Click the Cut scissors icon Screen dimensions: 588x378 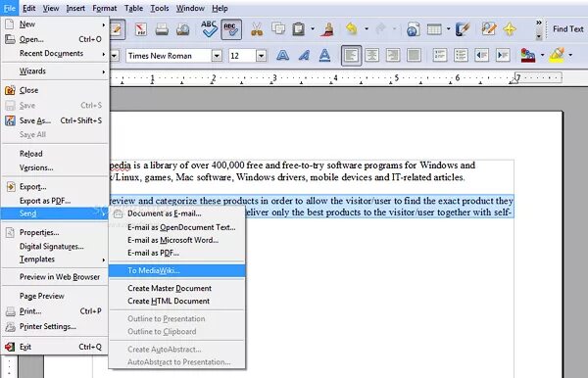257,29
